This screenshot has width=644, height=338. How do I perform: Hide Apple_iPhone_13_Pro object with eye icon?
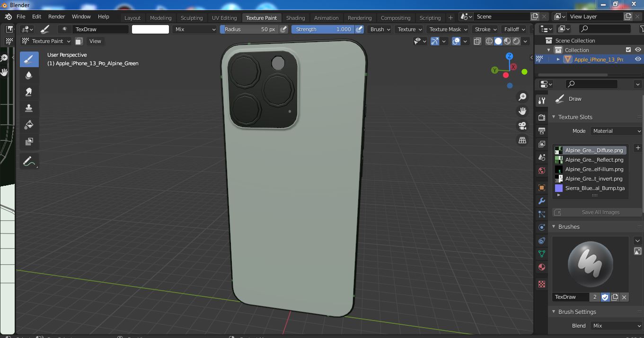(x=638, y=59)
